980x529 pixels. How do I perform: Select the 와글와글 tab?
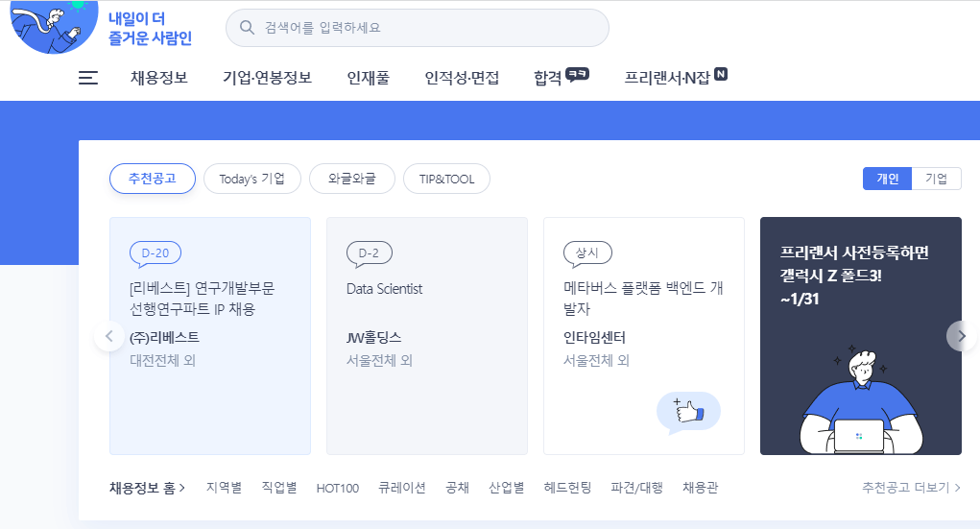click(x=352, y=179)
